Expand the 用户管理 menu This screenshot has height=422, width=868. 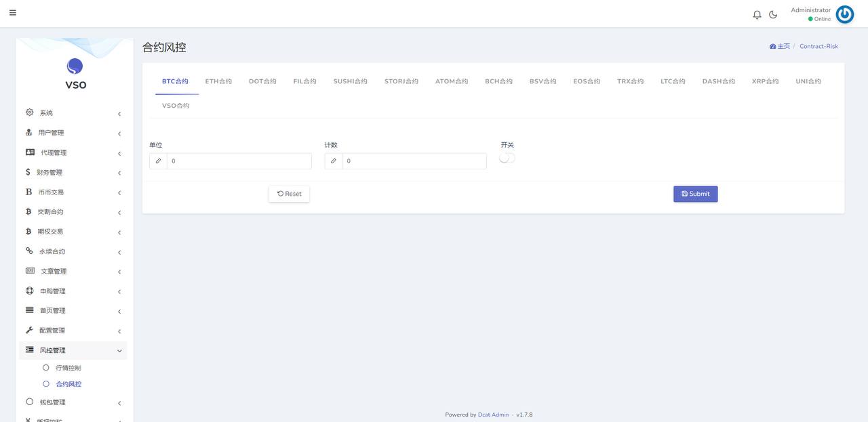pyautogui.click(x=52, y=133)
